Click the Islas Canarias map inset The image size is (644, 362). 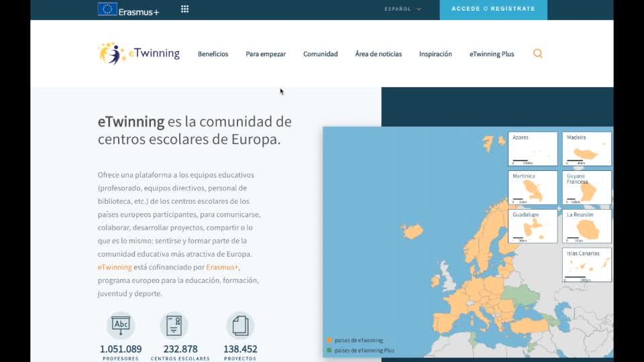click(587, 265)
